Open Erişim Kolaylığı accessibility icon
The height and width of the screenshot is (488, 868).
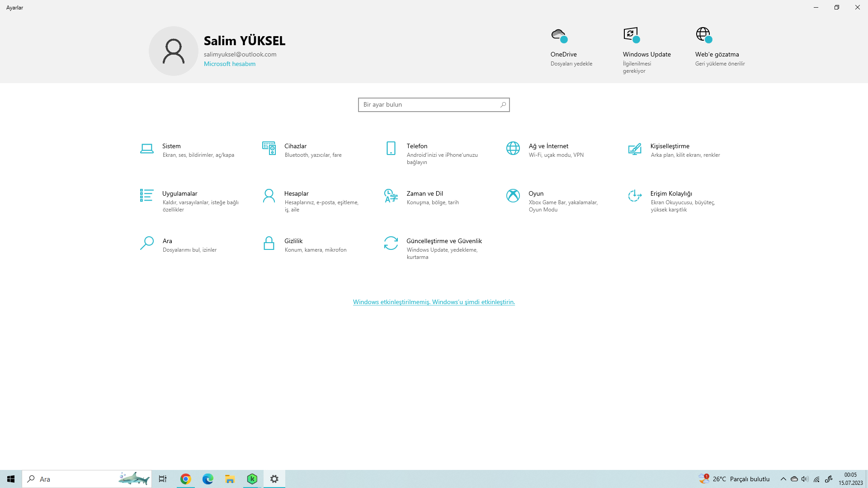[635, 196]
